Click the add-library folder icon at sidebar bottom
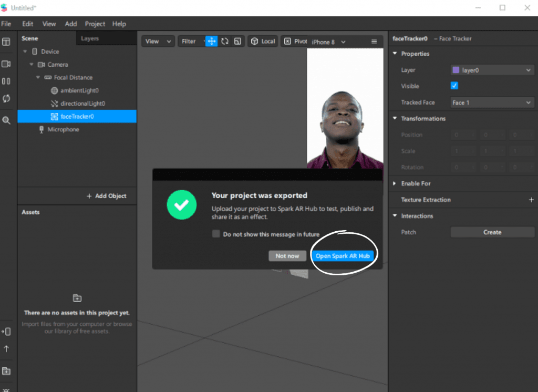The height and width of the screenshot is (392, 538). click(x=6, y=371)
